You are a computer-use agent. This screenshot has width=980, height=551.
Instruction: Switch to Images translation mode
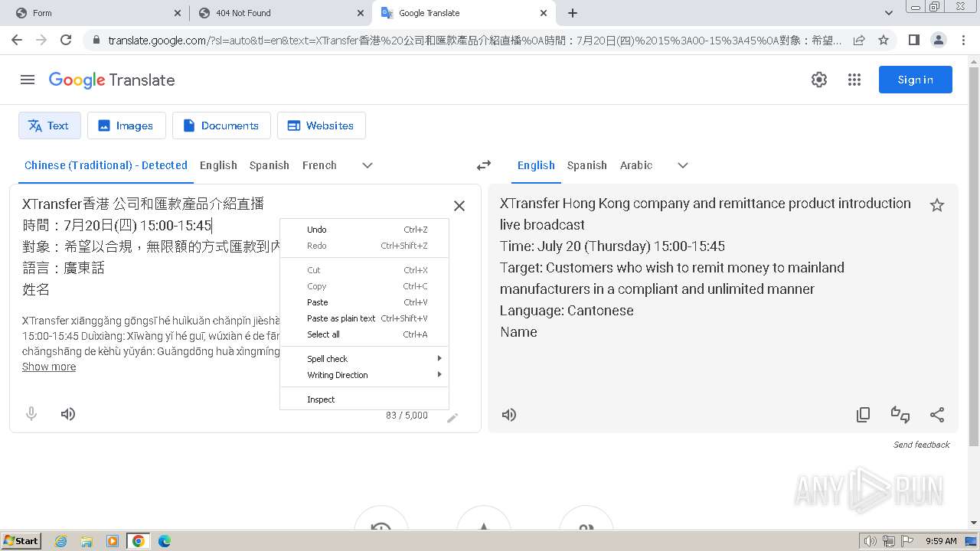pyautogui.click(x=126, y=126)
